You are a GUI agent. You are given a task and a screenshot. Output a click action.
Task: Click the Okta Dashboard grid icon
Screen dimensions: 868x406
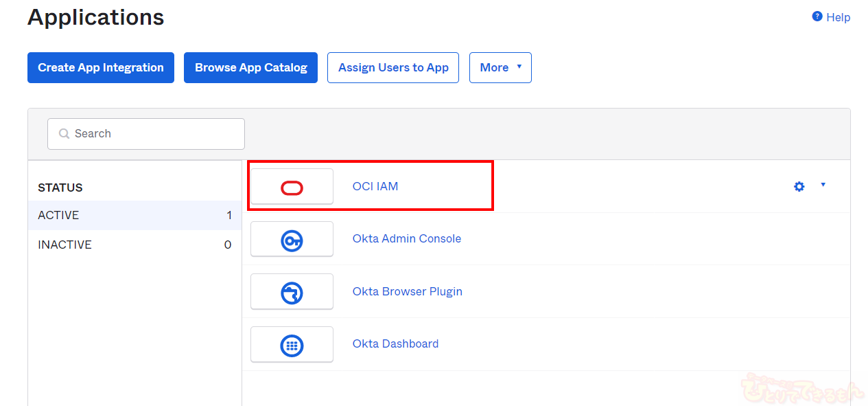[292, 345]
